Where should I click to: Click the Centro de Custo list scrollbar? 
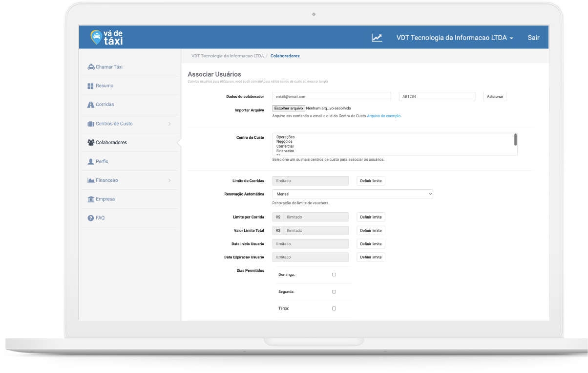515,140
